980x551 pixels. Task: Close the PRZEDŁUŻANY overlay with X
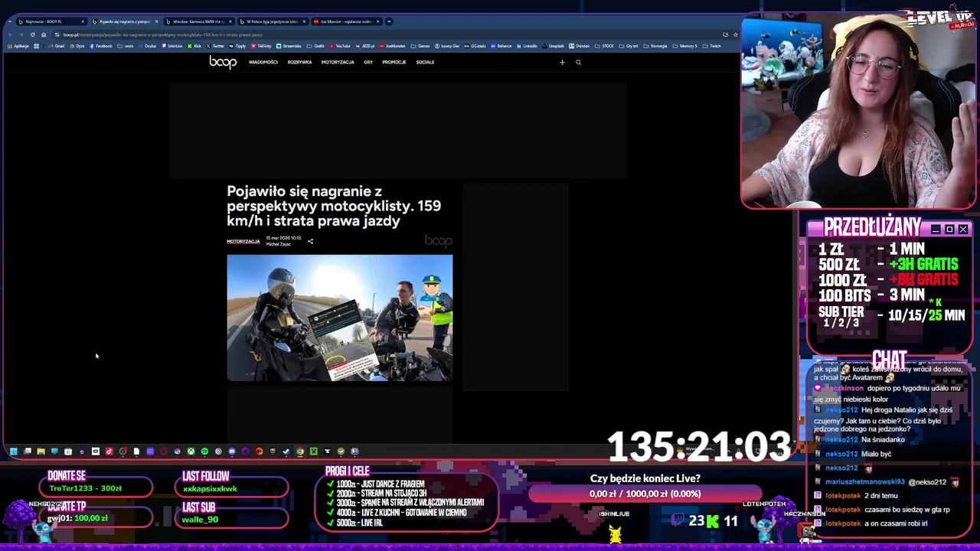(x=963, y=230)
